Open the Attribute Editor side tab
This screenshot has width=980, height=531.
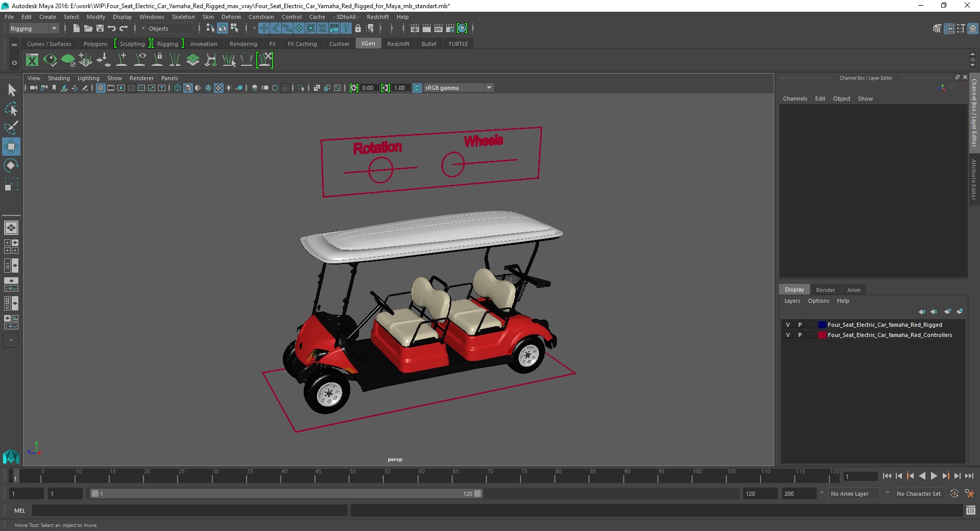pos(974,179)
